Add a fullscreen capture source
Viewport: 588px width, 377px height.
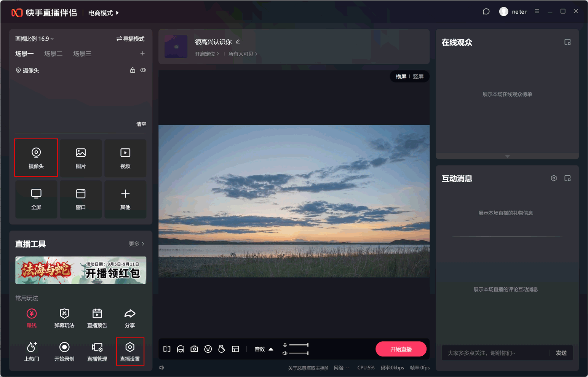click(x=36, y=199)
